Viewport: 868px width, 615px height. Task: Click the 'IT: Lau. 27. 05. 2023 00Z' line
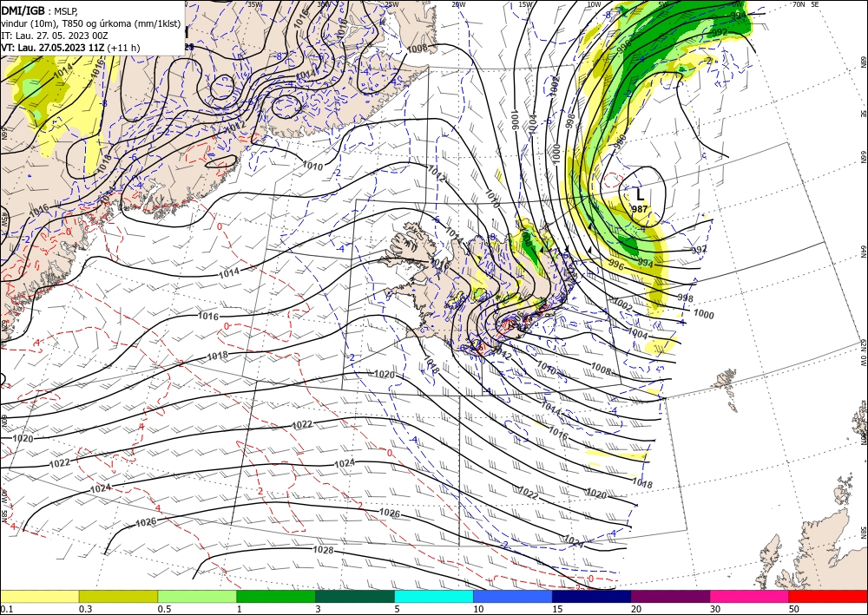pyautogui.click(x=54, y=36)
